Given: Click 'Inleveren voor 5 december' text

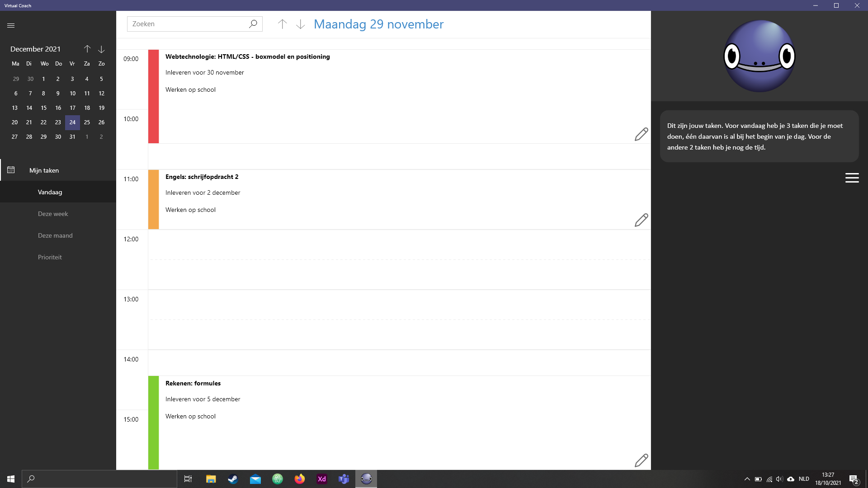Looking at the screenshot, I should [x=203, y=399].
